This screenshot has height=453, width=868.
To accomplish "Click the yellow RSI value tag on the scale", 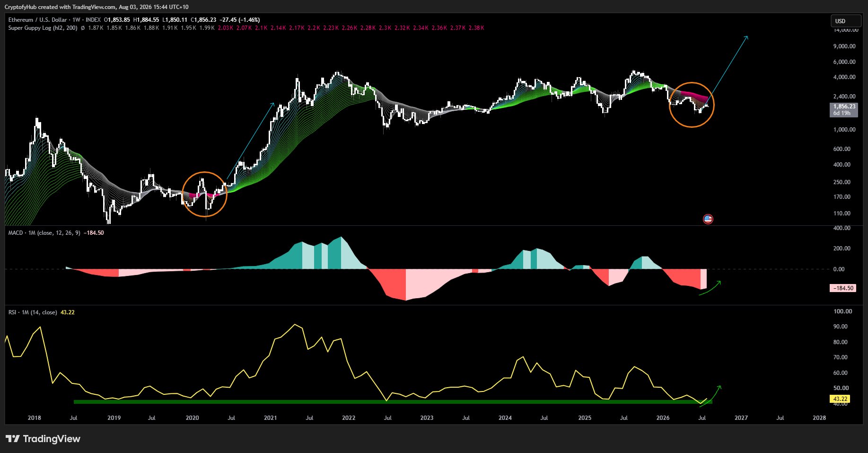I will [840, 399].
